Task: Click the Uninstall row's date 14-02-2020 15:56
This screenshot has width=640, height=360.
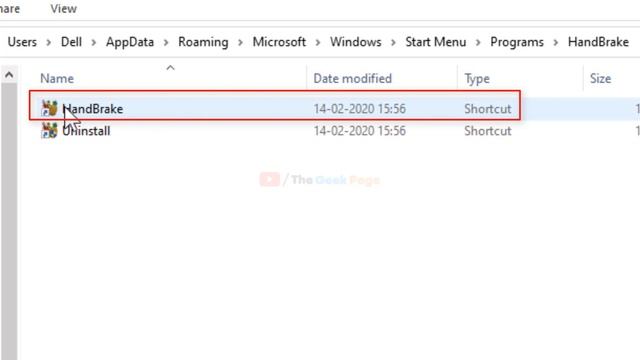Action: 360,131
